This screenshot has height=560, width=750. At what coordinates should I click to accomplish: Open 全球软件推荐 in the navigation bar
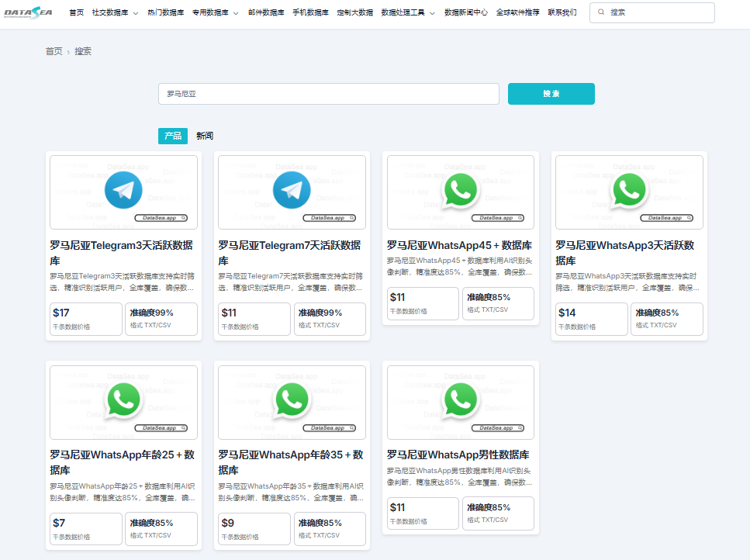pos(517,12)
